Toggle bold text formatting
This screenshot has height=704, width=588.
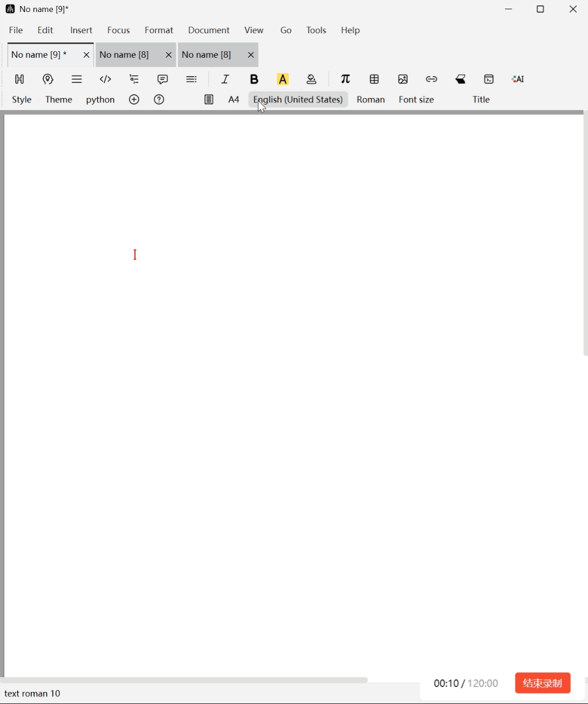pyautogui.click(x=254, y=79)
